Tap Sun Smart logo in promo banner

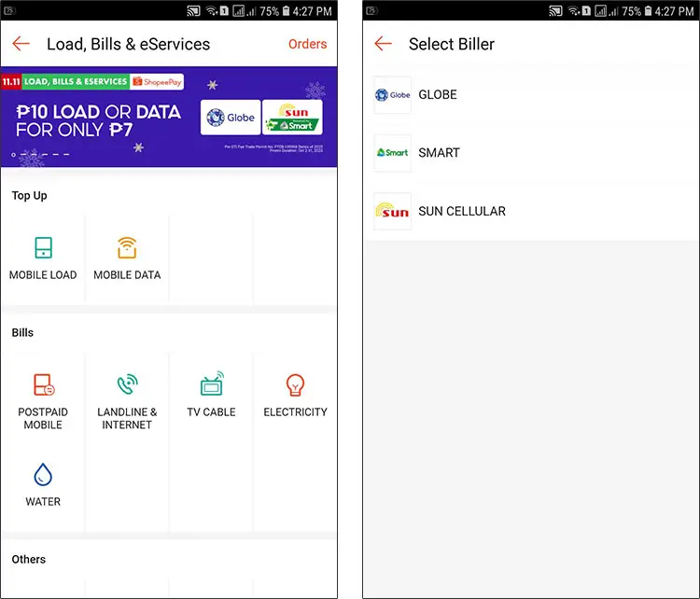tap(292, 118)
